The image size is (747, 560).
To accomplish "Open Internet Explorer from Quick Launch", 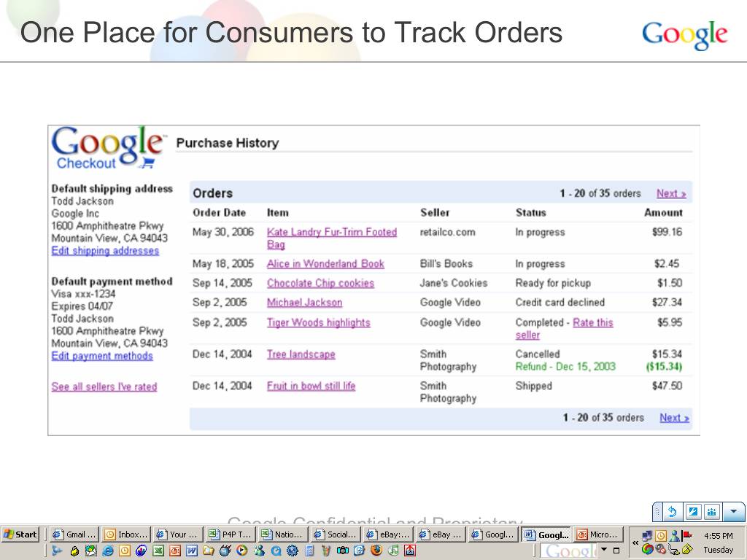I will tap(108, 551).
